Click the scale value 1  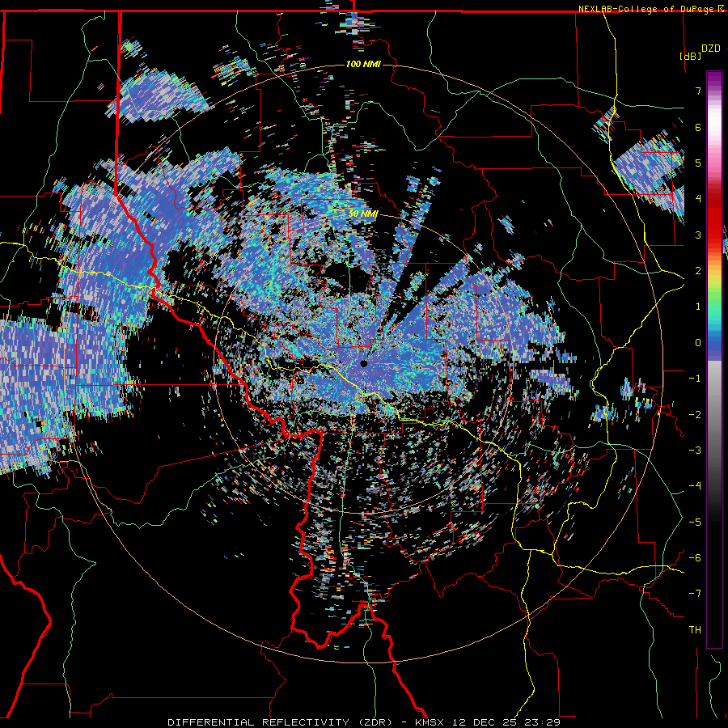point(698,307)
